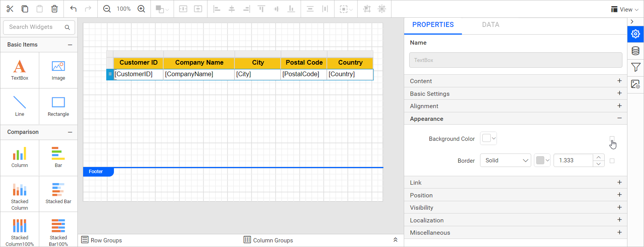Screen dimensions: 644x247
Task: Collapse the Comparison widget group
Action: pos(70,132)
